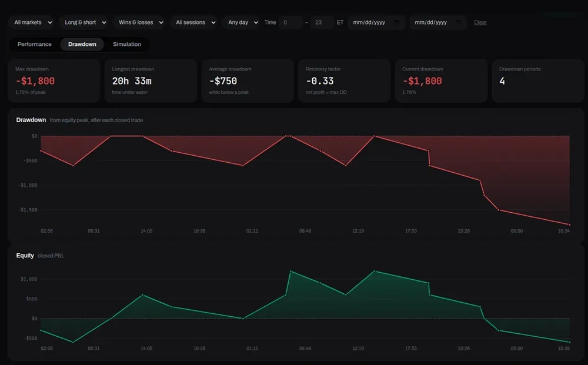
Task: Click the Clear filters link
Action: pos(480,22)
